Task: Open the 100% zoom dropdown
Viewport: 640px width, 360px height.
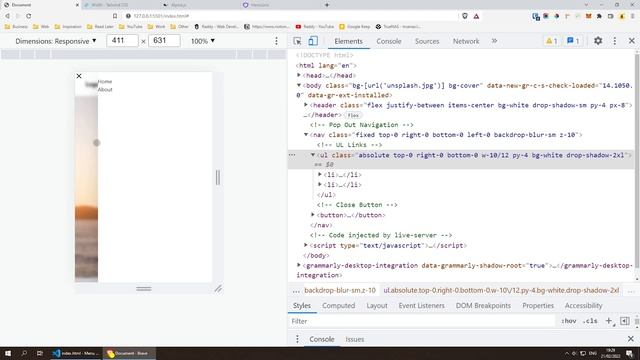Action: pyautogui.click(x=203, y=41)
